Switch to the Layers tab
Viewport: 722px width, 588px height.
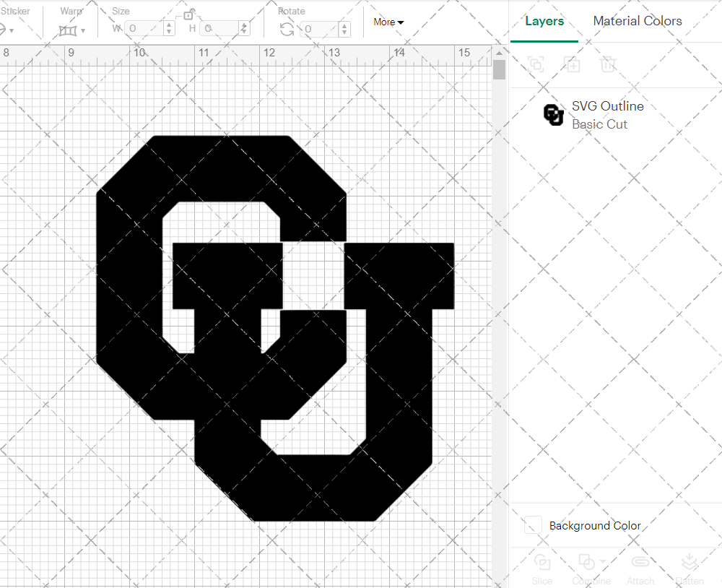pyautogui.click(x=544, y=21)
